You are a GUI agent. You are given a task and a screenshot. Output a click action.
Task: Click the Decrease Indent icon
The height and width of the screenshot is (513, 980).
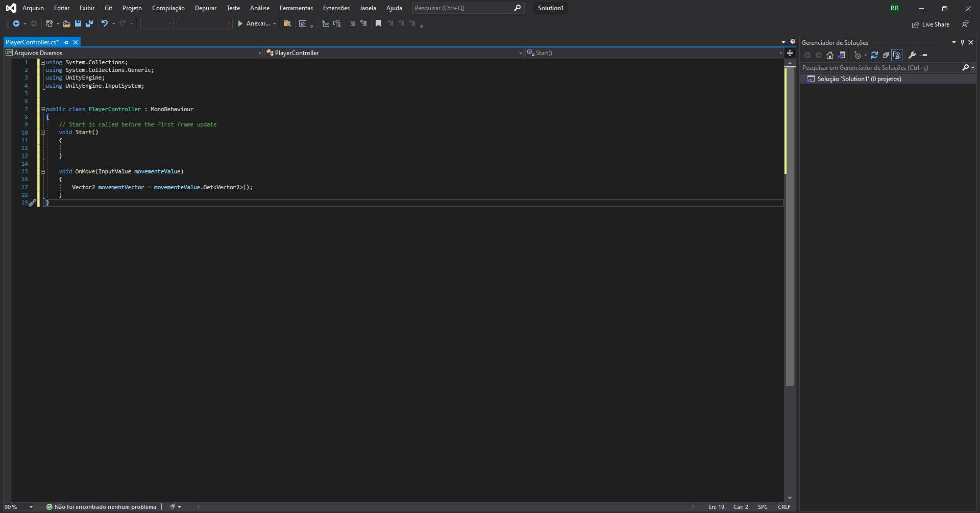(326, 23)
